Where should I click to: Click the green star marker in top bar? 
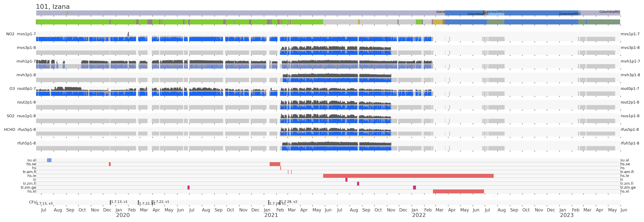pyautogui.click(x=67, y=13)
